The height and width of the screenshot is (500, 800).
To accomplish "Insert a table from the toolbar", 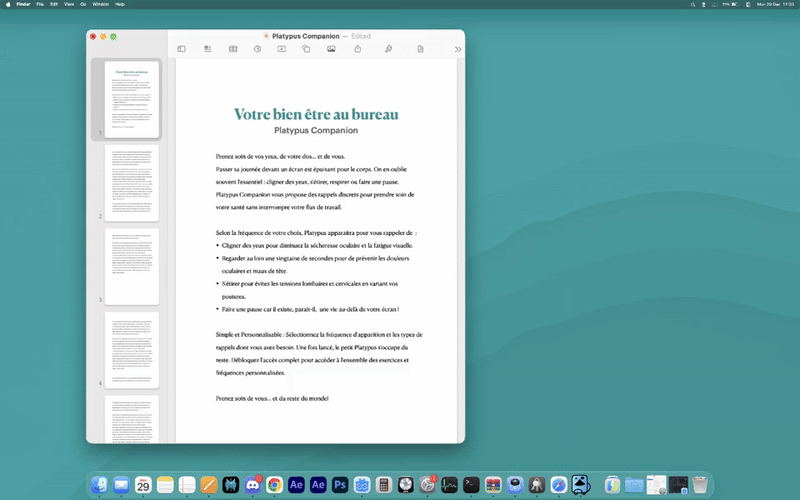I will 232,49.
